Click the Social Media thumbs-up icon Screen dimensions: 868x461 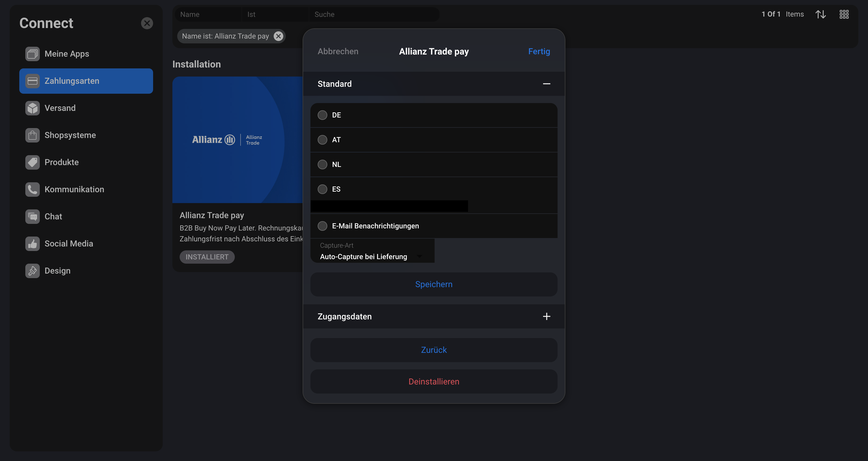(32, 244)
